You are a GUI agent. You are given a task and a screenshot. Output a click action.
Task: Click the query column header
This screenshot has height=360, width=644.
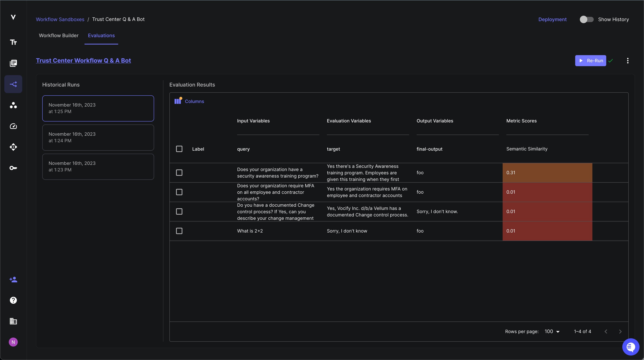coord(243,149)
